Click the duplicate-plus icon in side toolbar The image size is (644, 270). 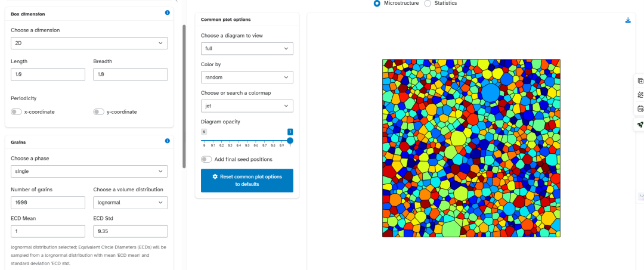pyautogui.click(x=640, y=81)
